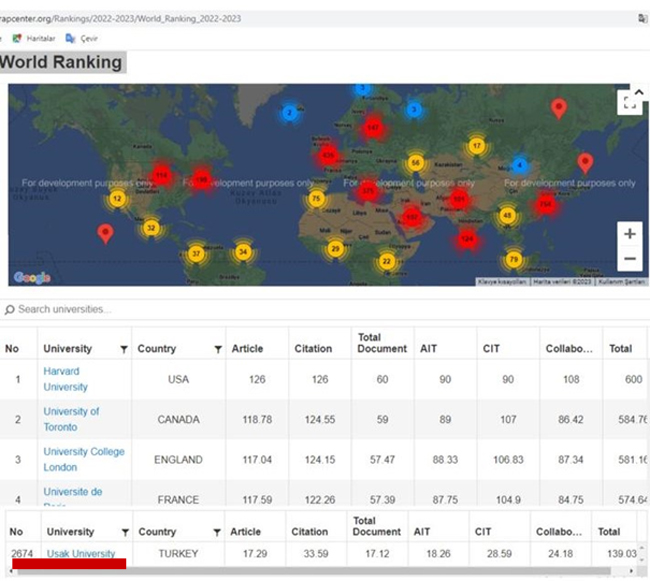Click the translate icon in the address bar
The height and width of the screenshot is (581, 650).
tap(643, 19)
